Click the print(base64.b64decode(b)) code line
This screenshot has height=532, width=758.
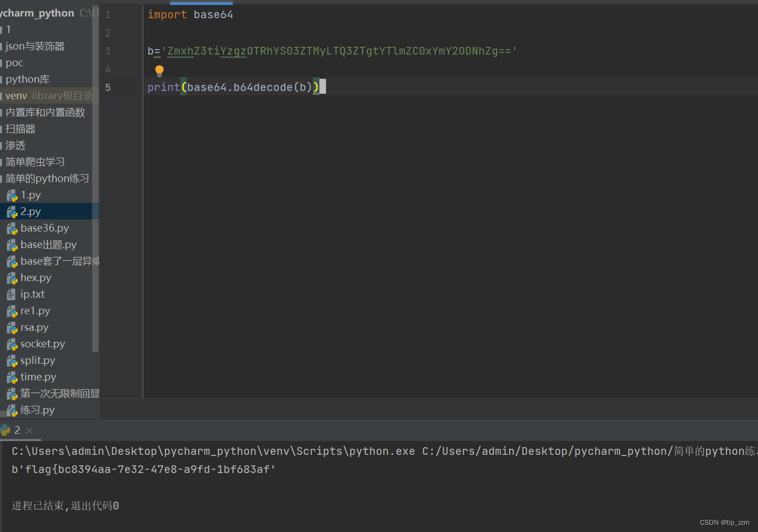pos(233,87)
